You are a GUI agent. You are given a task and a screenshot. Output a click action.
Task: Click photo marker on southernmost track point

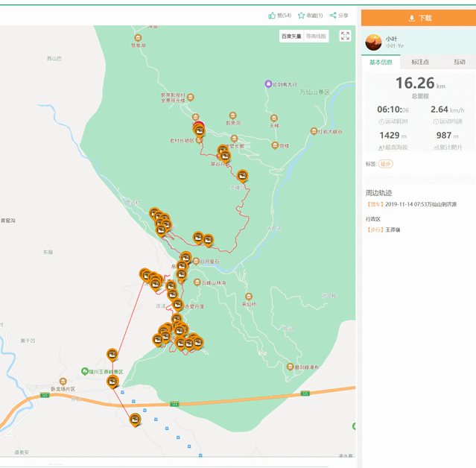[x=135, y=419]
